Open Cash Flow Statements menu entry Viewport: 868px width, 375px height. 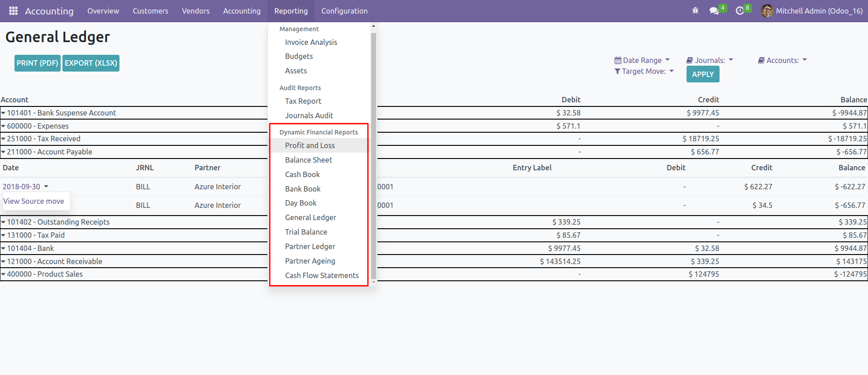pyautogui.click(x=322, y=275)
